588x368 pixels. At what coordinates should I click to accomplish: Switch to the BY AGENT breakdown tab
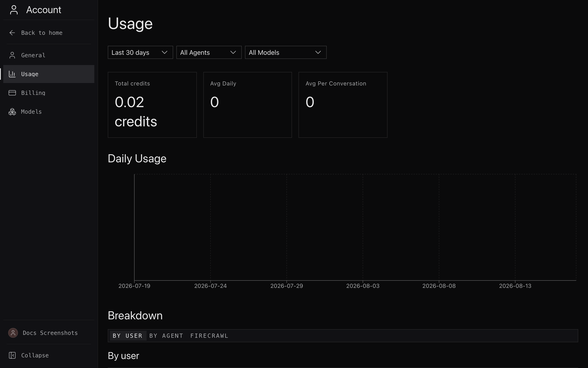coord(166,336)
